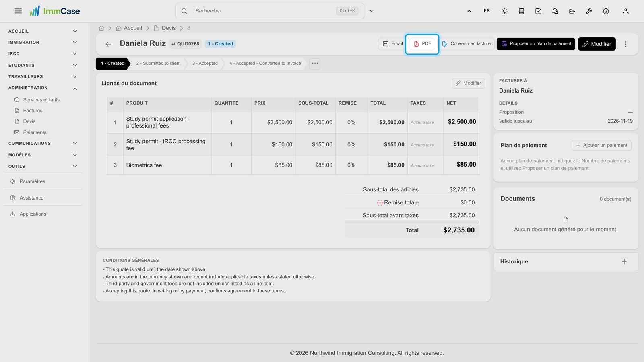Click Convertir en facture
644x362 pixels.
pos(466,44)
